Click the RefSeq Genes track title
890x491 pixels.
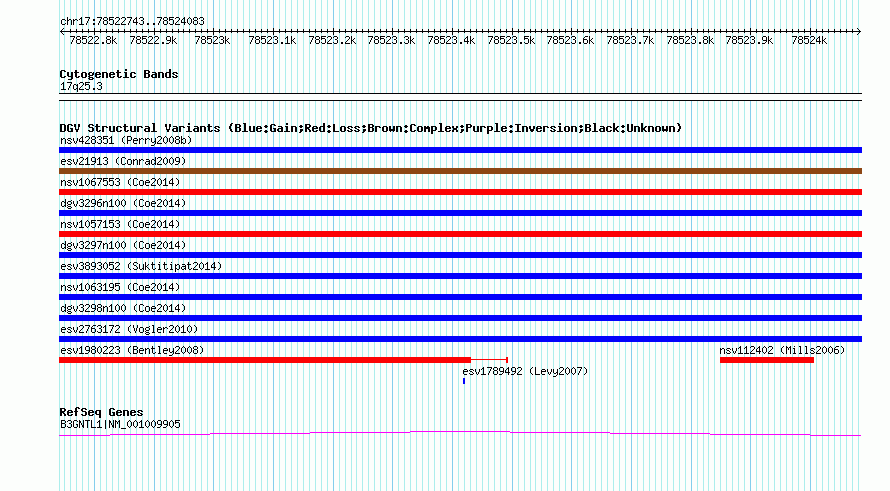tap(101, 412)
